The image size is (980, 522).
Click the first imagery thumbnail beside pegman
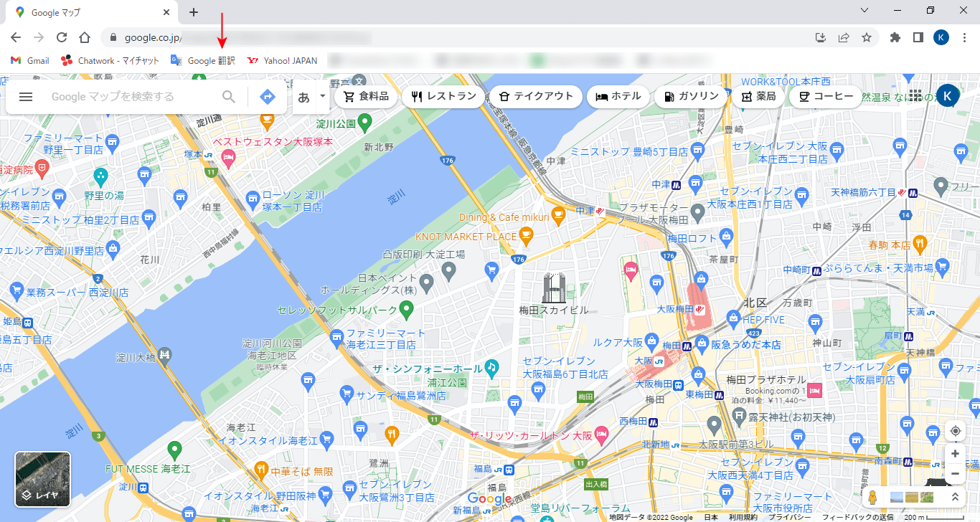pyautogui.click(x=897, y=497)
